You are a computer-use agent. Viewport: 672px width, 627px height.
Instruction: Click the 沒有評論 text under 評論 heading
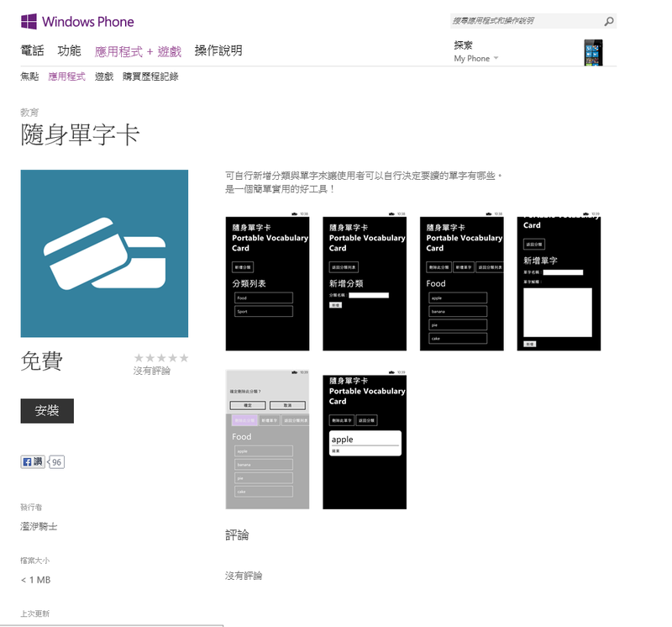point(244,576)
